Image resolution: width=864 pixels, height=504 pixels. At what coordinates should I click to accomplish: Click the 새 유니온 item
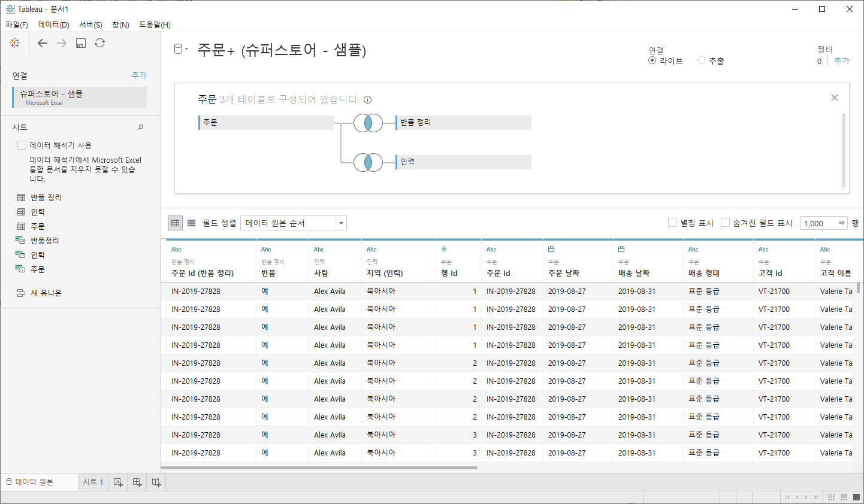pos(40,293)
